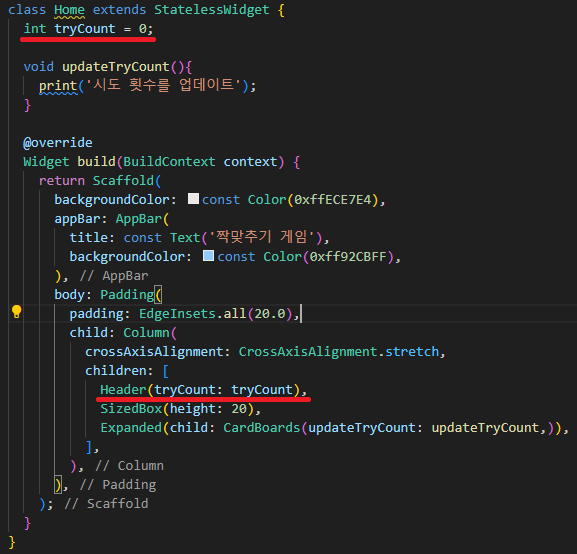Click the Expanded widget name
Image resolution: width=577 pixels, height=554 pixels.
click(131, 428)
